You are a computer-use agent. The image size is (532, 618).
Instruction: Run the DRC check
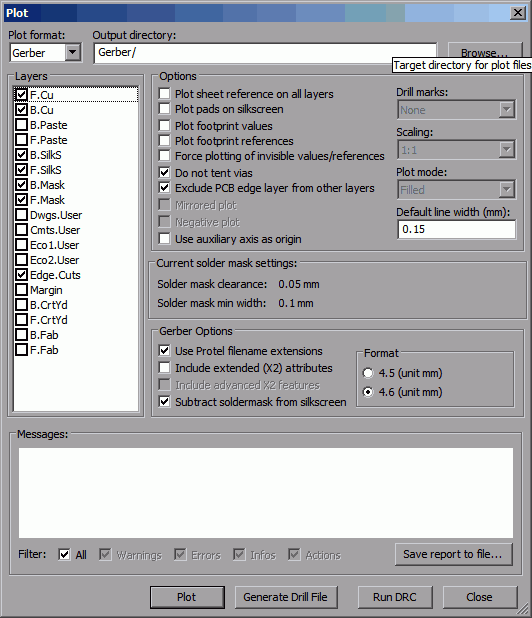(395, 597)
